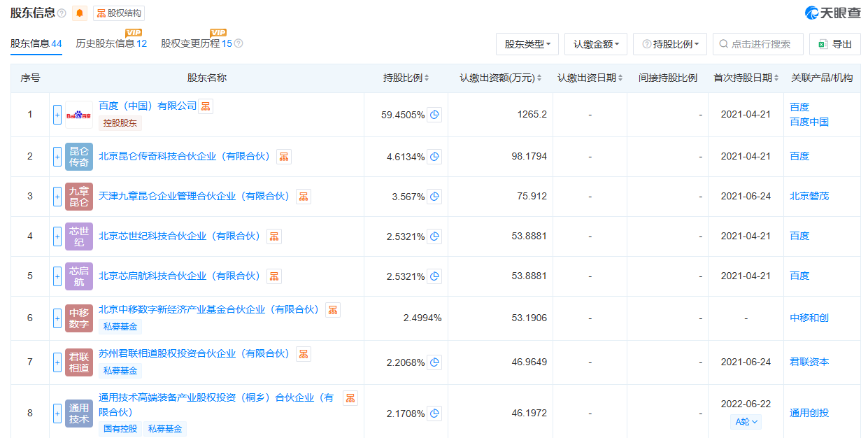Open the 股权结构 equity structure button
The height and width of the screenshot is (438, 868).
pos(119,13)
